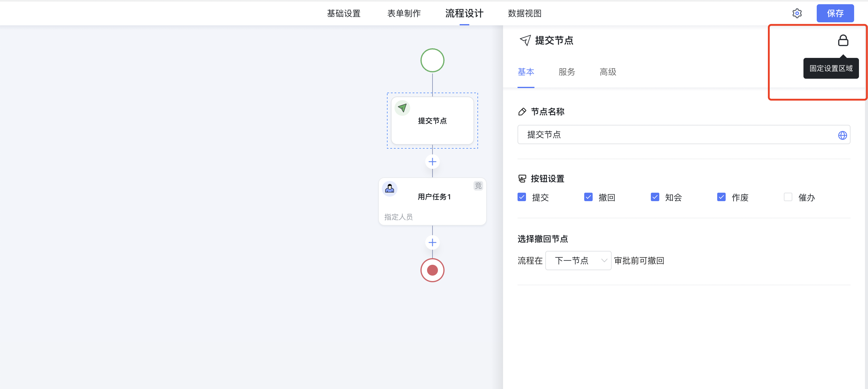Click the 流程在 label
This screenshot has width=868, height=389.
click(x=530, y=260)
